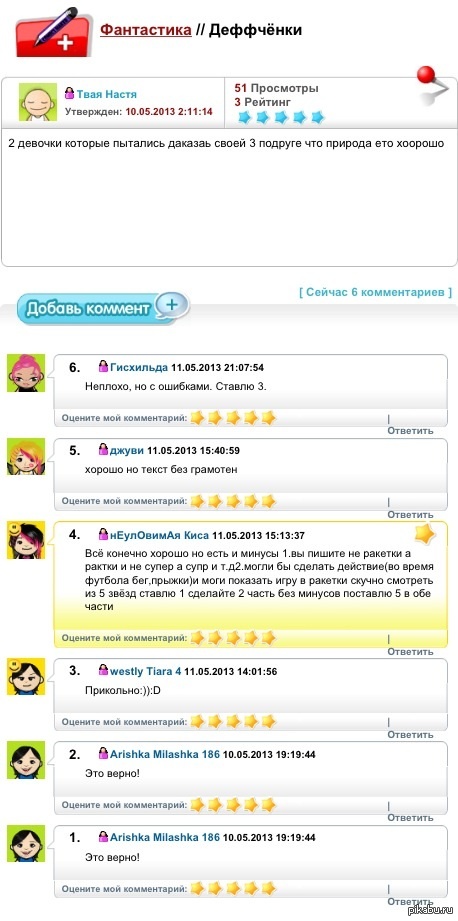Screen dimensions: 458x921
Task: Click Ответить under comment 1
Action: [x=410, y=901]
